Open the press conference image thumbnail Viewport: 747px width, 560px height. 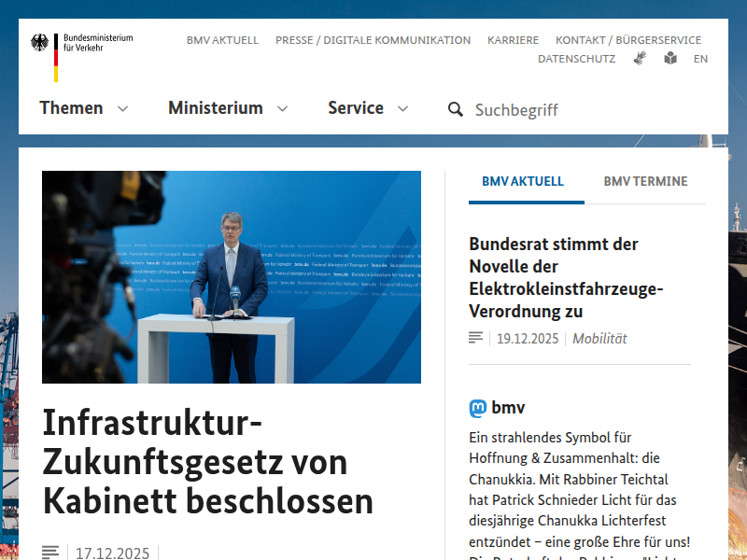pyautogui.click(x=232, y=277)
